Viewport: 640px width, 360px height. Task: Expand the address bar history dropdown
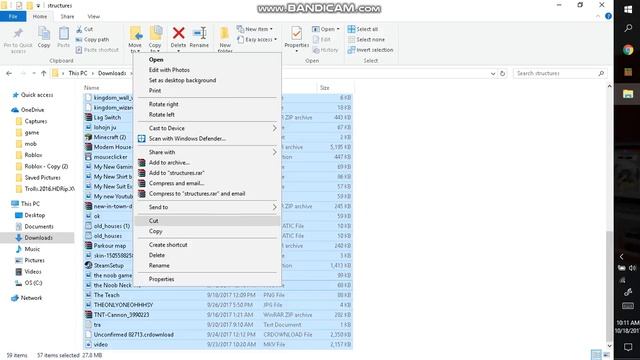493,73
